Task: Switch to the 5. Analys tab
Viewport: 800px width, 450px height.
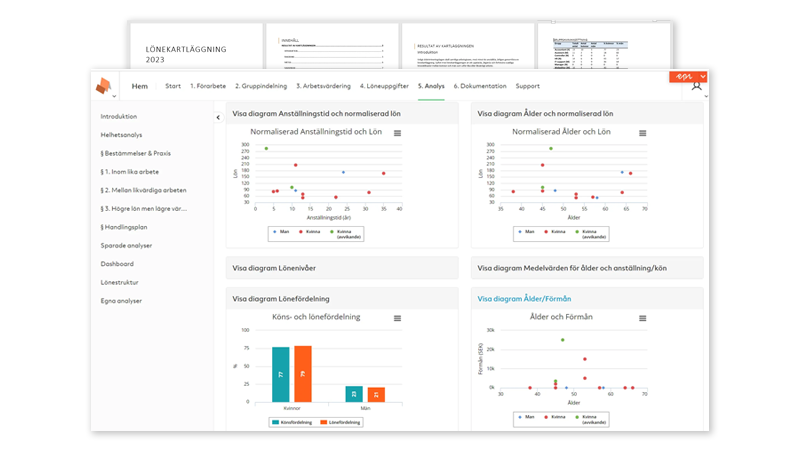Action: tap(430, 87)
